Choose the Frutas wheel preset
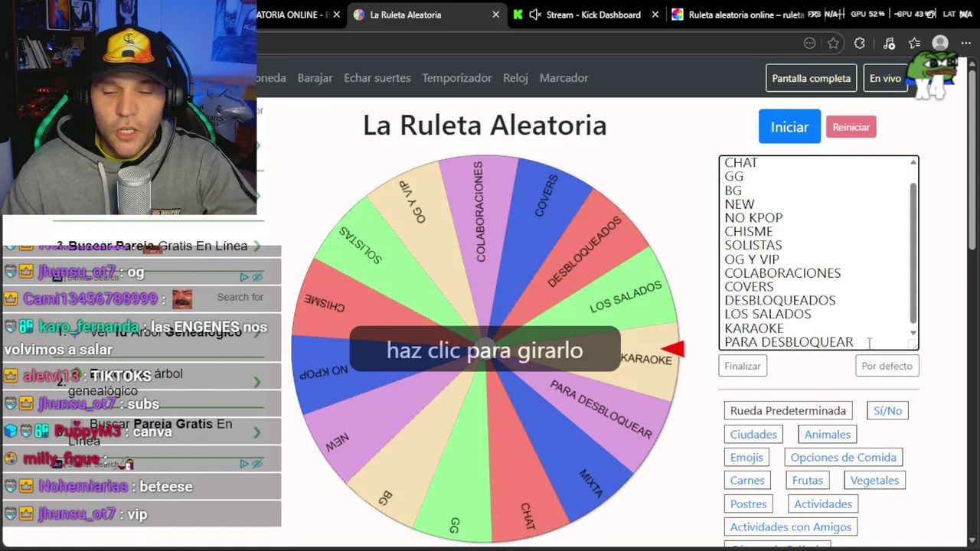The image size is (980, 551). click(x=807, y=481)
